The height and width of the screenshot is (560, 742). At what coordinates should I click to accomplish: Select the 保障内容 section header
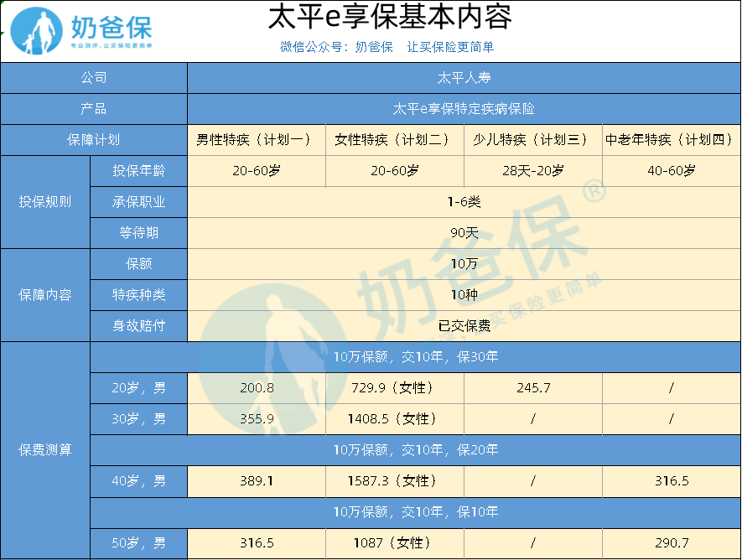tap(45, 295)
